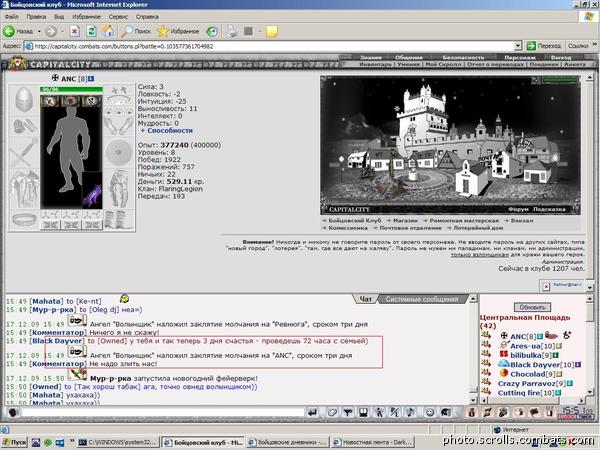Image resolution: width=600 pixels, height=450 pixels.
Task: Click the icon left of chat input
Action: point(13,413)
